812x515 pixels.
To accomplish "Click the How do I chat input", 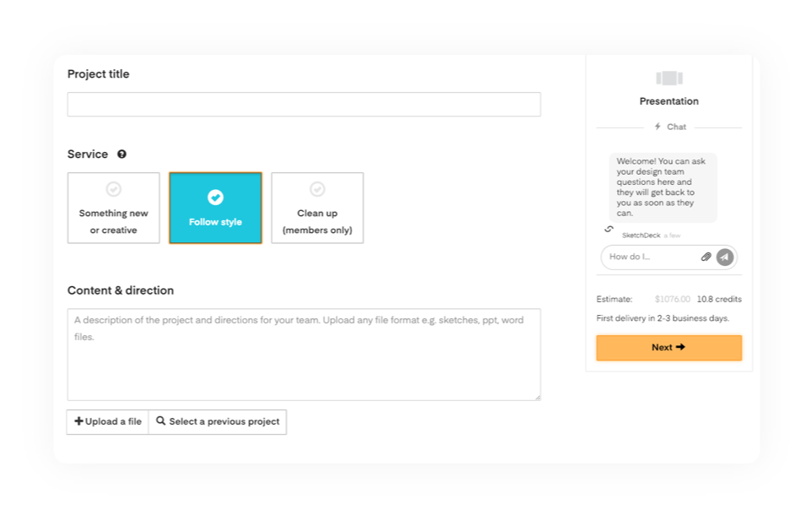I will pos(652,257).
